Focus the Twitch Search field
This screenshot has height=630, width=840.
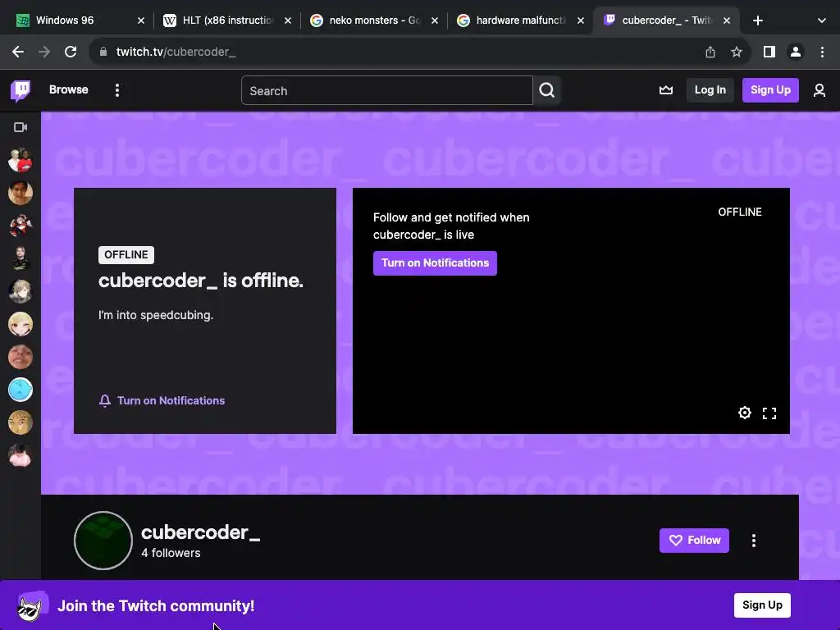tap(387, 90)
